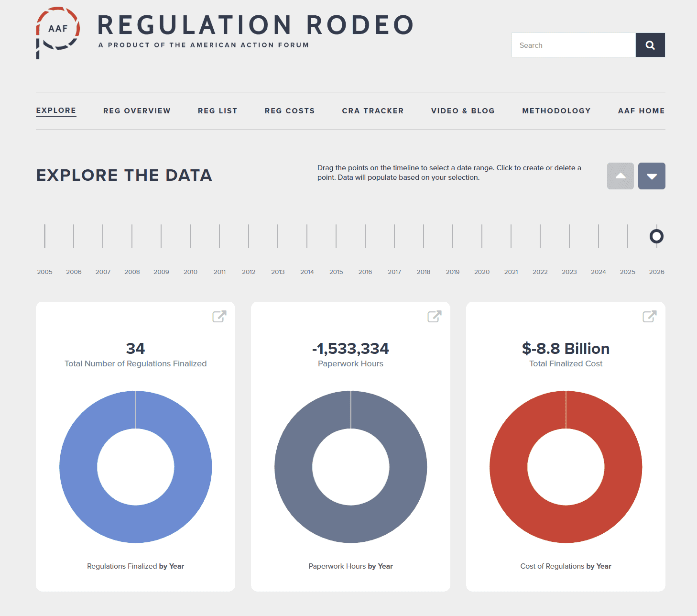Image resolution: width=697 pixels, height=616 pixels.
Task: Open Paperwork Hours chart external link icon
Action: click(x=434, y=316)
